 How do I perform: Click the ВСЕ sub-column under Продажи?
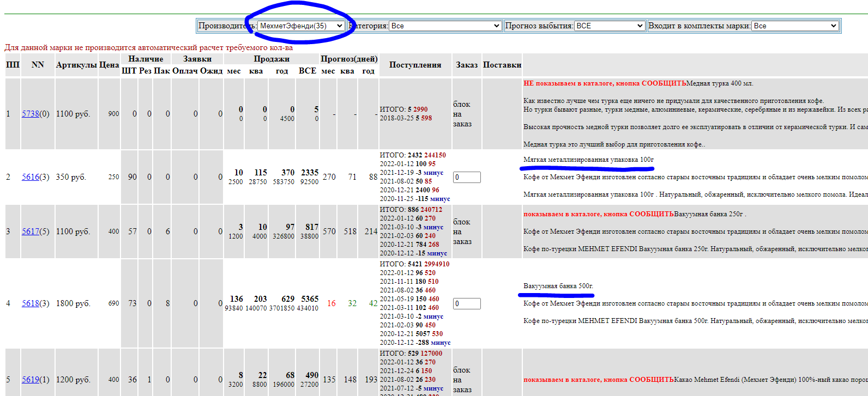tap(308, 71)
